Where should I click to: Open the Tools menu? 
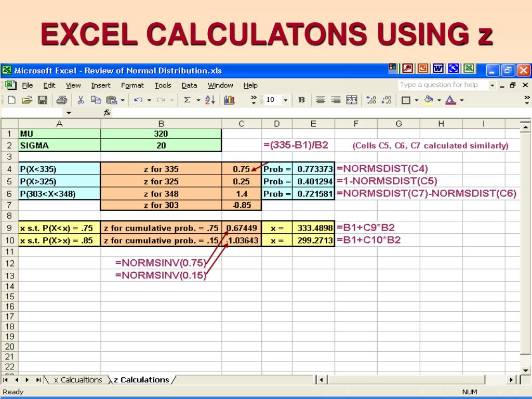163,86
